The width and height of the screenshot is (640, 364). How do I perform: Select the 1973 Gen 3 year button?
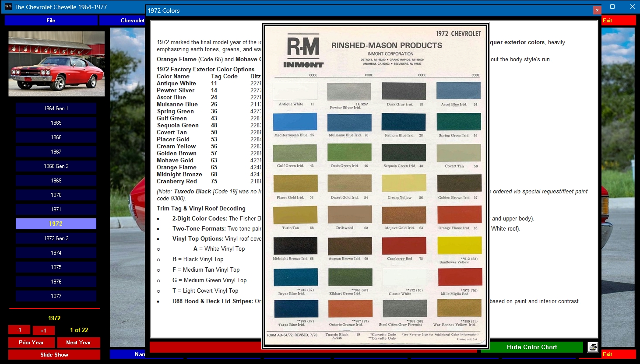(56, 238)
